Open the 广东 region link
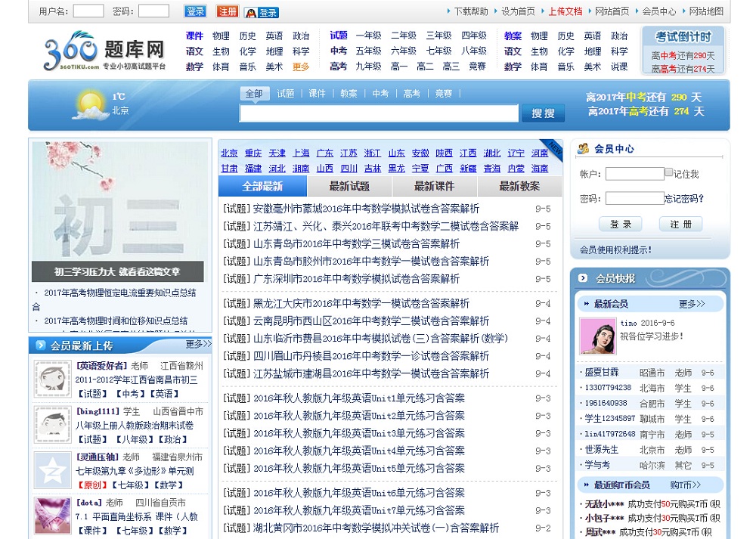The image size is (756, 539). tap(325, 153)
